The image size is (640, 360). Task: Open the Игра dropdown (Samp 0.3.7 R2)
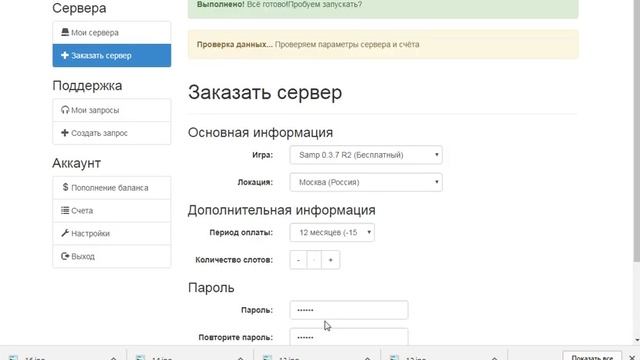(x=366, y=155)
